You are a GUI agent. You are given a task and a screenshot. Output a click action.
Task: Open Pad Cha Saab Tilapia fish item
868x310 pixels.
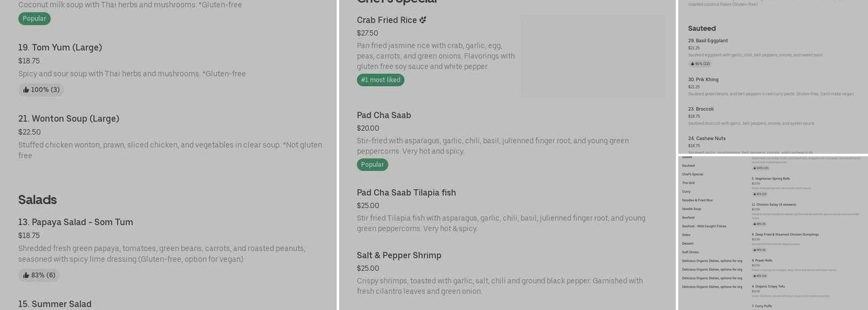pos(406,193)
